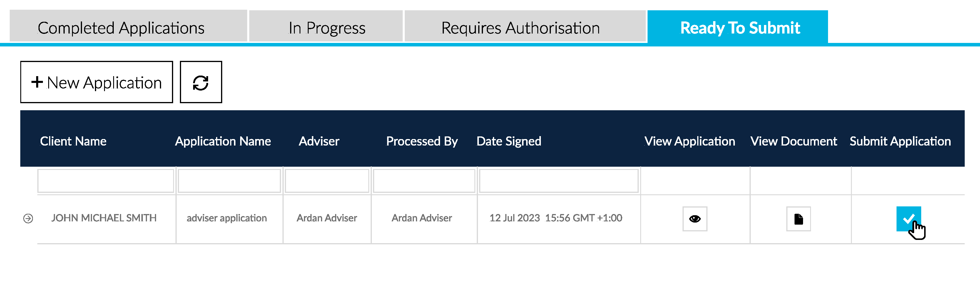
Task: Sort by Date Signed column header
Action: pos(508,141)
